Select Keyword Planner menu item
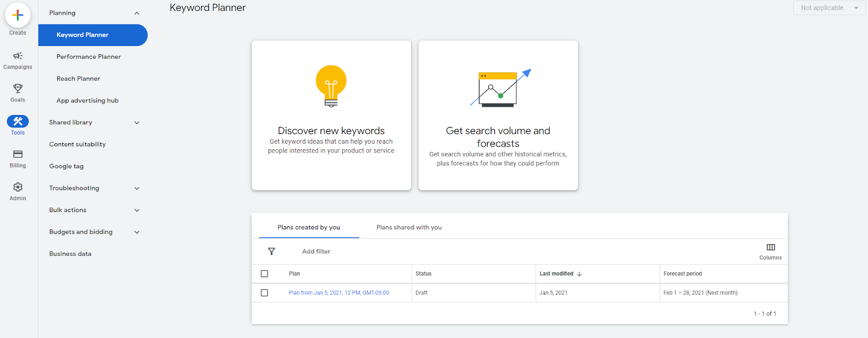Image resolution: width=868 pixels, height=338 pixels. pyautogui.click(x=93, y=35)
